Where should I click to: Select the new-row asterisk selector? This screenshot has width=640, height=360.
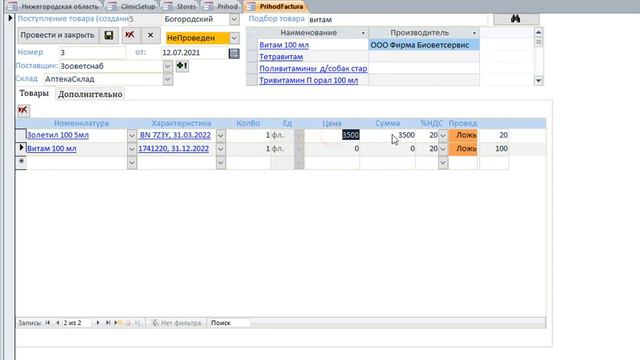(x=21, y=162)
